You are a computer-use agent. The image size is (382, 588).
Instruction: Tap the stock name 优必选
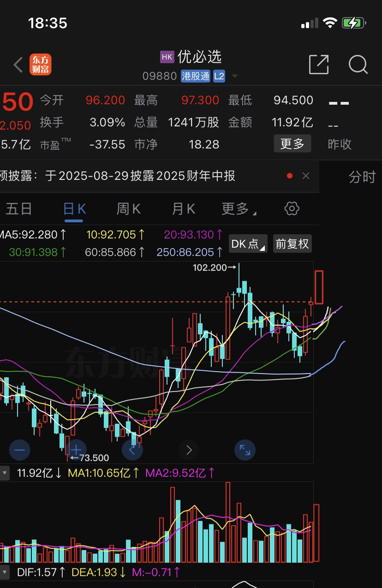pos(200,57)
